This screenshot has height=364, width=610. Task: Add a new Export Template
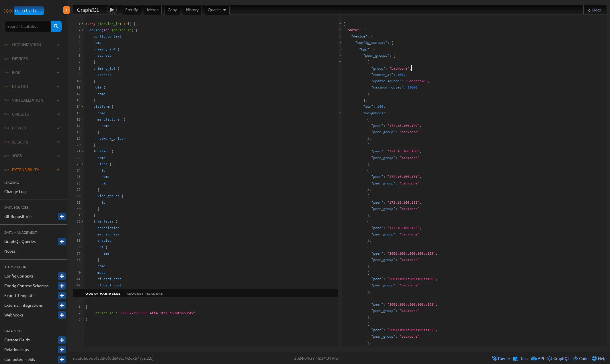click(62, 296)
